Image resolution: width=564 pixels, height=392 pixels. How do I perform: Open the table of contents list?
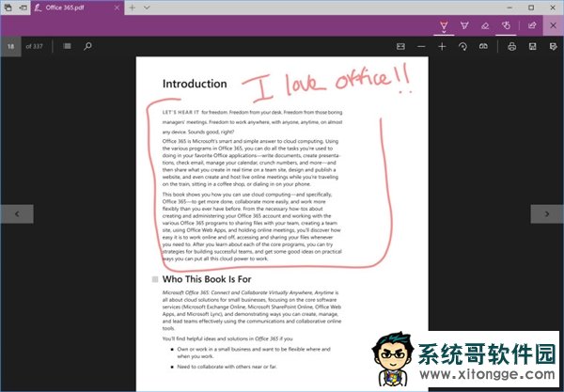pyautogui.click(x=68, y=46)
